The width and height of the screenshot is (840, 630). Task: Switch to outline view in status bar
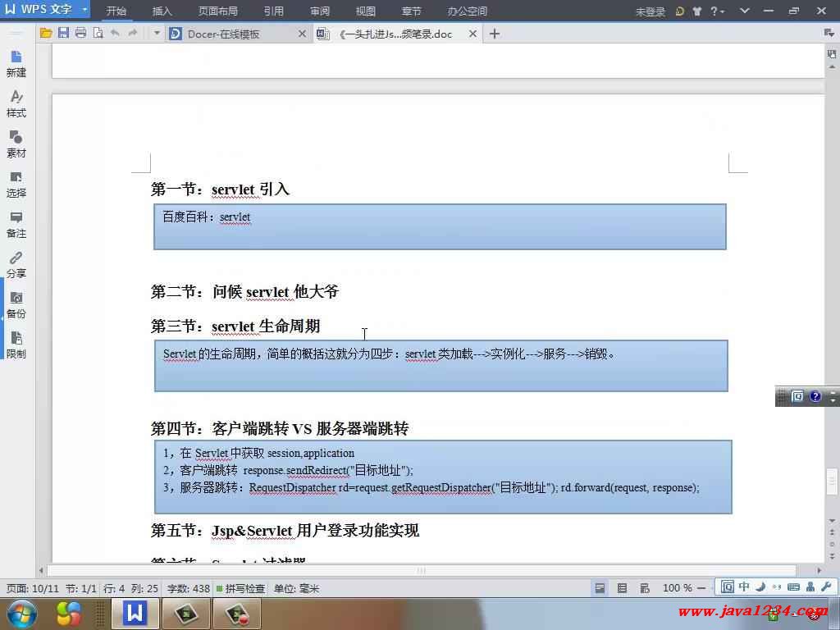point(622,588)
